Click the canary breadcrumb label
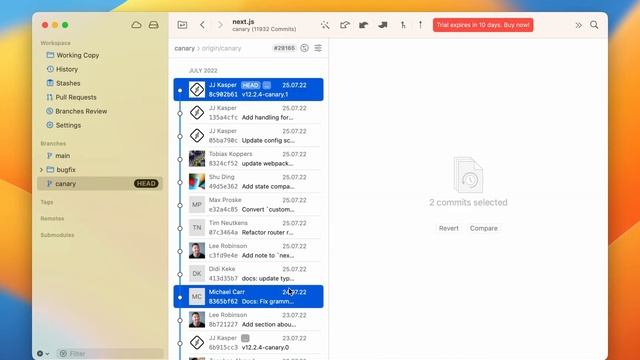Viewport: 640px width, 360px height. tap(184, 48)
